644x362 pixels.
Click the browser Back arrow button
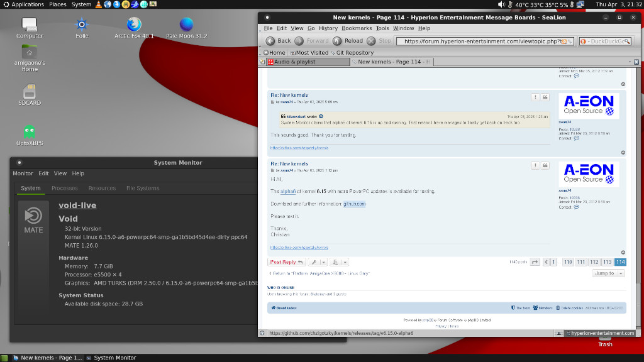270,41
